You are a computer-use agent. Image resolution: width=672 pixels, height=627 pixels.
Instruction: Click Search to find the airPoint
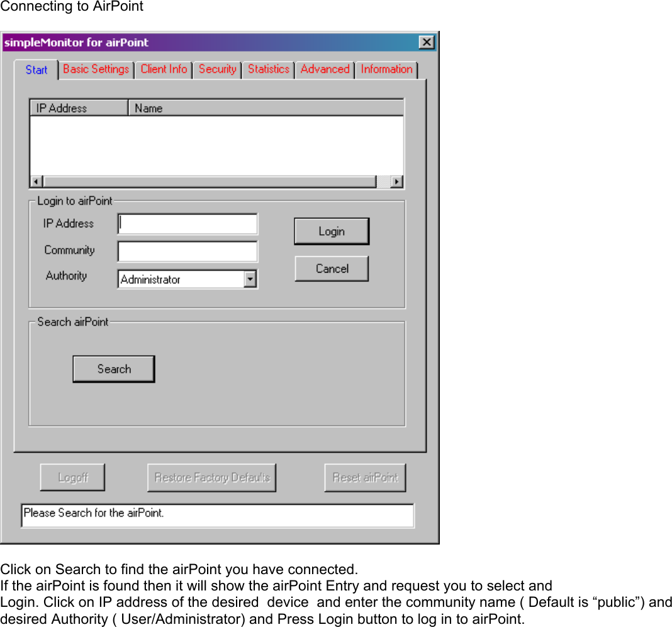(x=113, y=369)
